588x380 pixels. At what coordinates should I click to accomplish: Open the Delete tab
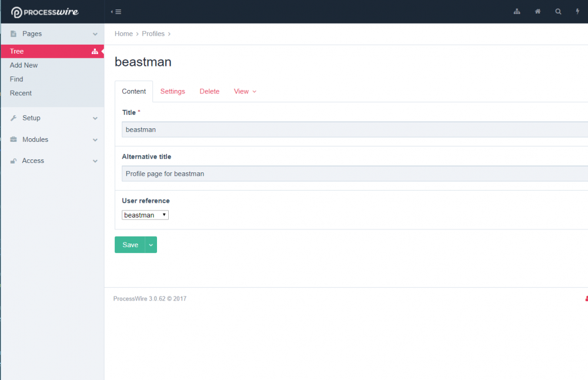click(209, 92)
